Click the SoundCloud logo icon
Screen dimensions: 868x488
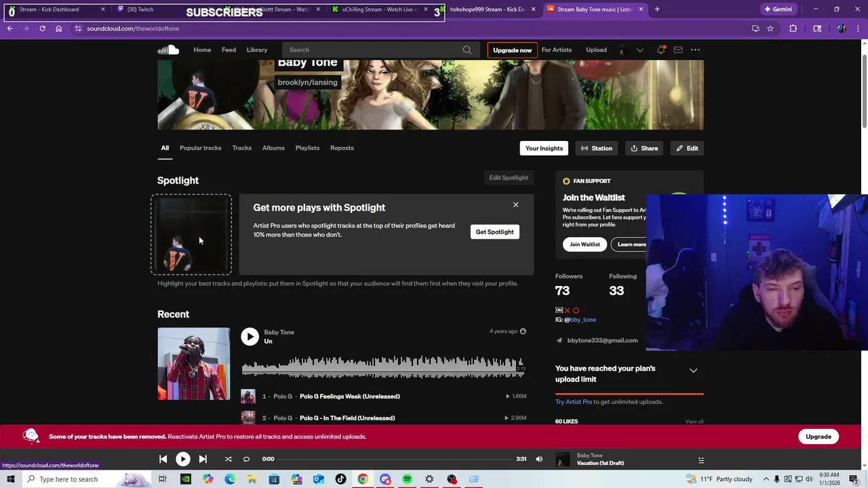(168, 49)
